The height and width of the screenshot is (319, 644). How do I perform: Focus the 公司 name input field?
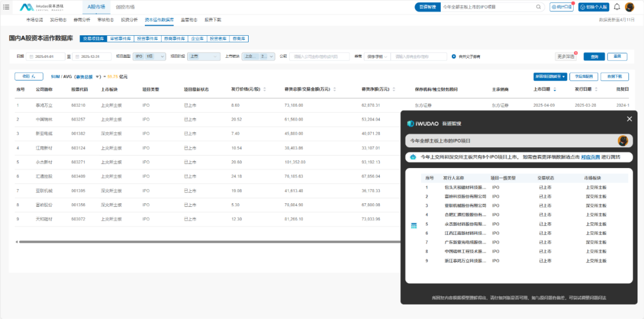click(319, 57)
